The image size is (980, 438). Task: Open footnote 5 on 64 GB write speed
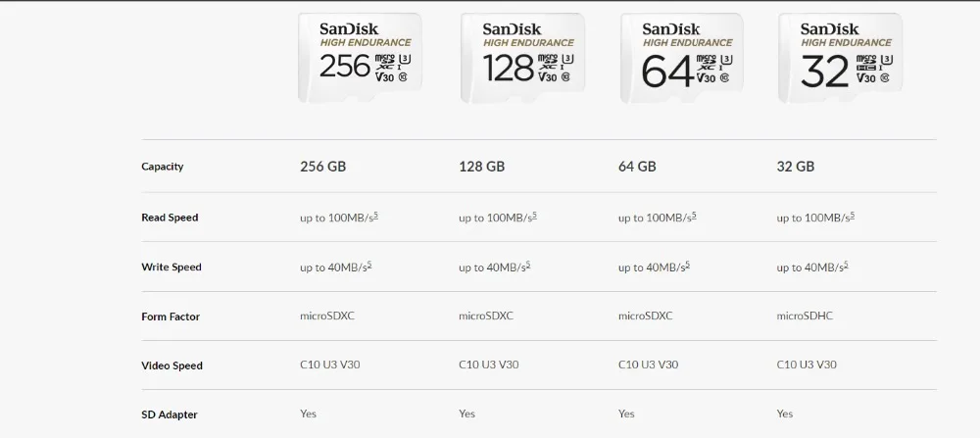pos(688,265)
